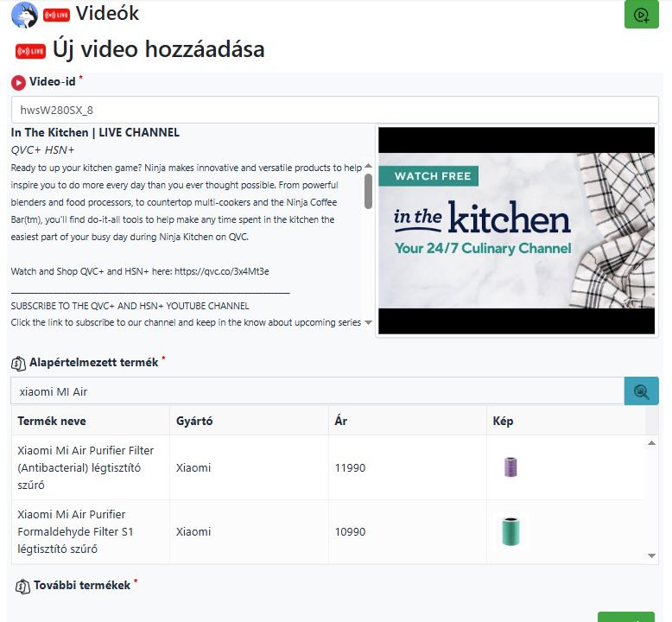The image size is (672, 622).
Task: Click the red play icon by Video-id
Action: point(18,83)
